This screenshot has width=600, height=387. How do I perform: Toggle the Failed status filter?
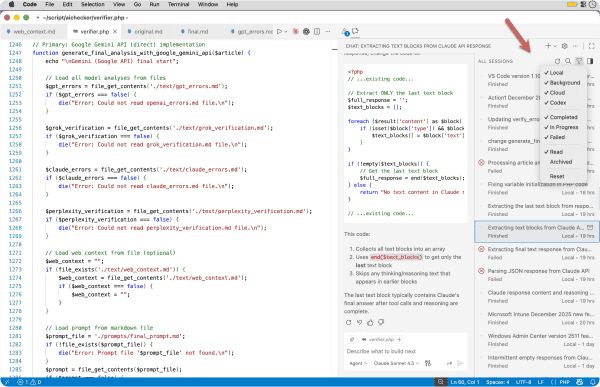[x=562, y=137]
